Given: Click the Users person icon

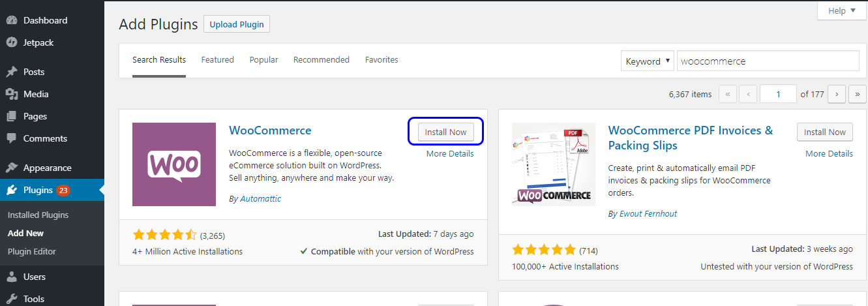Looking at the screenshot, I should pos(12,277).
